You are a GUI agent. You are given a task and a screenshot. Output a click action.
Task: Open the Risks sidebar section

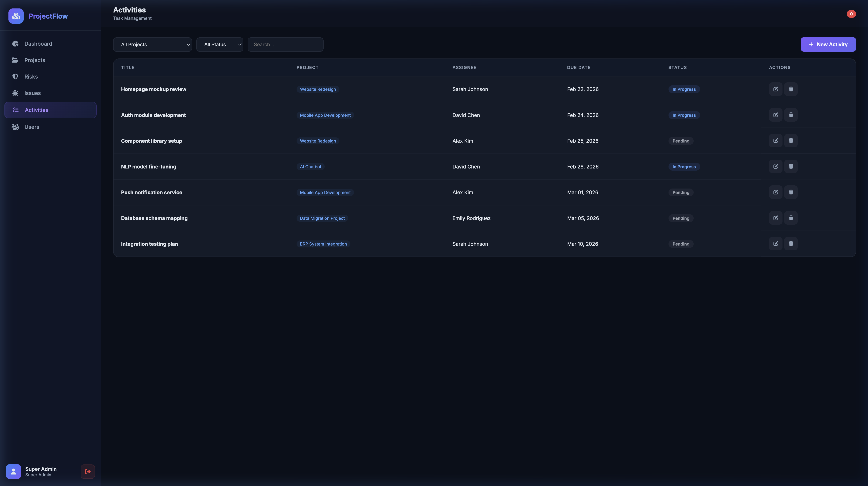click(31, 77)
